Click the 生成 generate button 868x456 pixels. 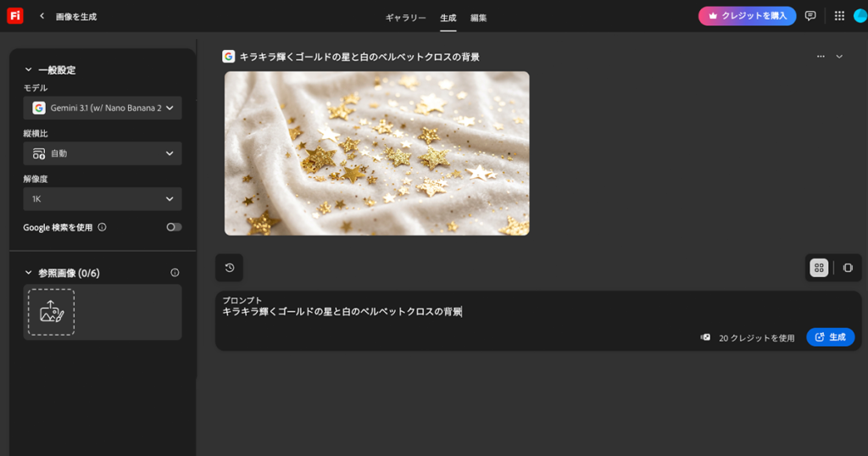click(831, 337)
